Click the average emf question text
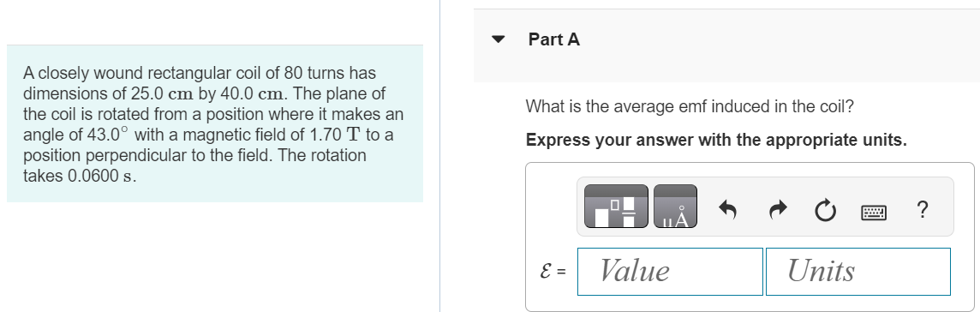 690,107
